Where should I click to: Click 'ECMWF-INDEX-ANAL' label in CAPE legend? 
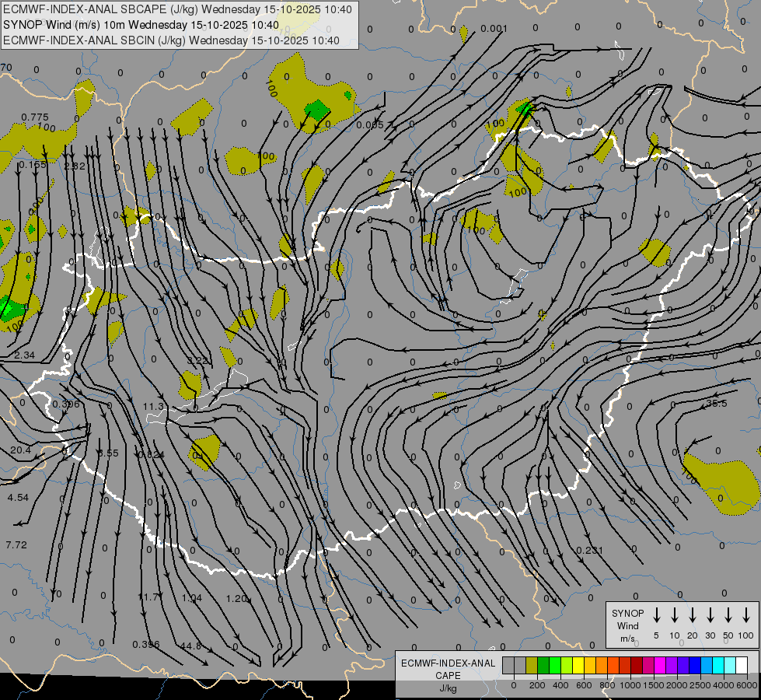[x=448, y=663]
